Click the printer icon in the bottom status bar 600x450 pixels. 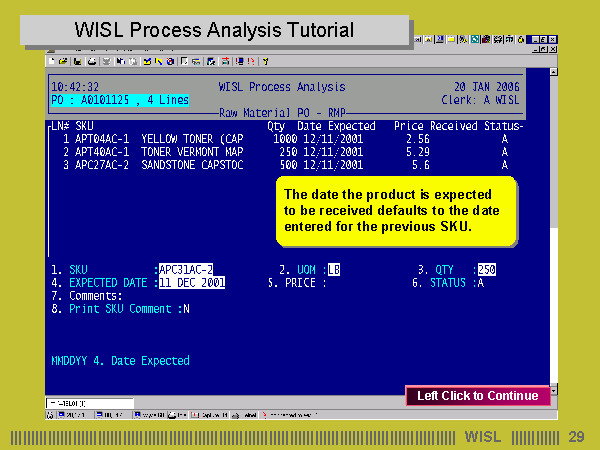click(x=172, y=415)
